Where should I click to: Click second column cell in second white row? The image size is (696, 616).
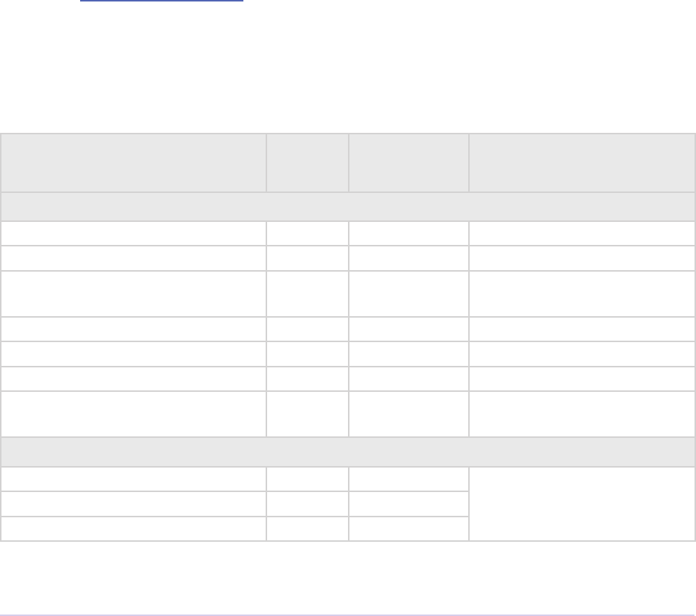coord(307,259)
